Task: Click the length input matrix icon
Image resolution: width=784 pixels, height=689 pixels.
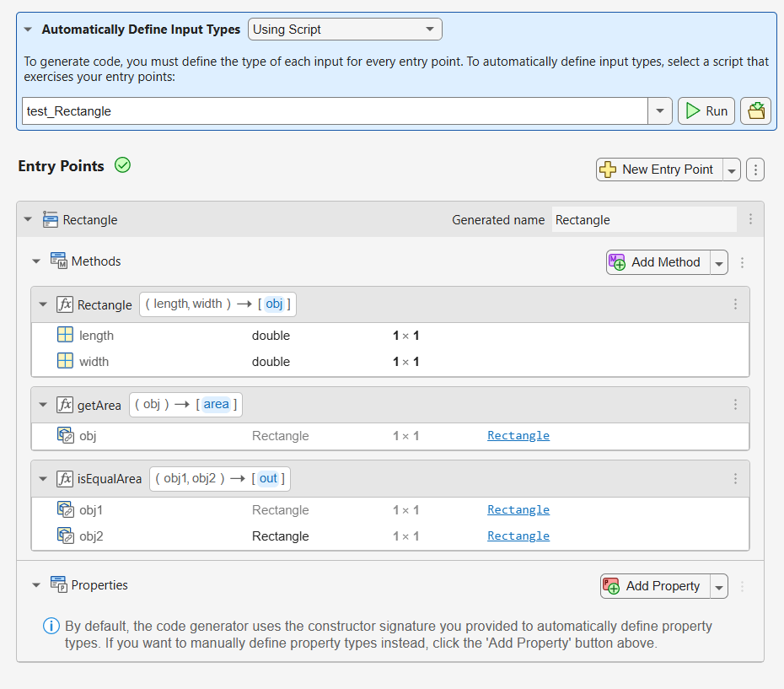Action: (65, 334)
